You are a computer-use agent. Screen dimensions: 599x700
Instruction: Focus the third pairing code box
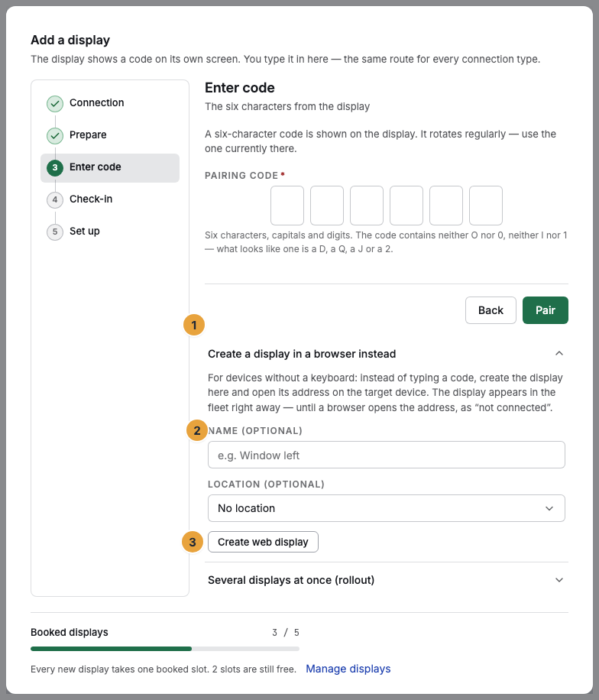click(x=367, y=206)
